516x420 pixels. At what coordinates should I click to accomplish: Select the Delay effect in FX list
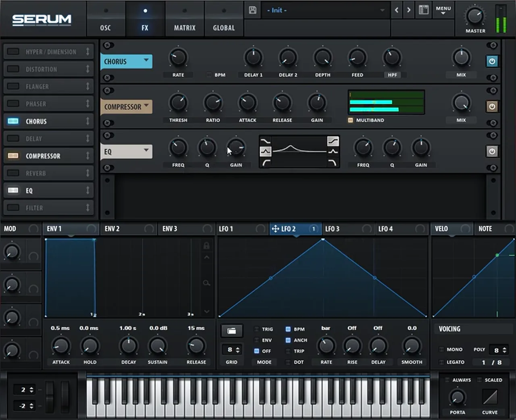click(48, 138)
